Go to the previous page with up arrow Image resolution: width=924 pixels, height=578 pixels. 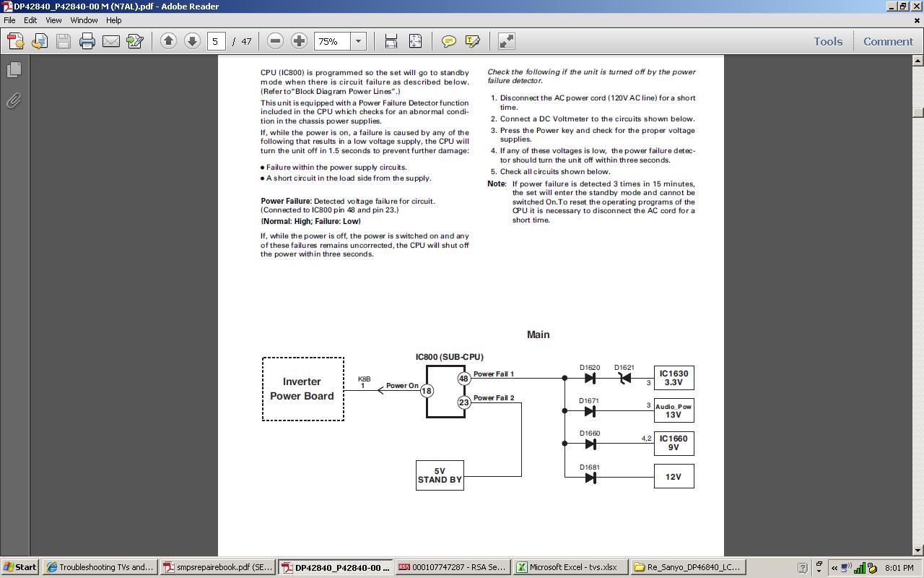168,41
